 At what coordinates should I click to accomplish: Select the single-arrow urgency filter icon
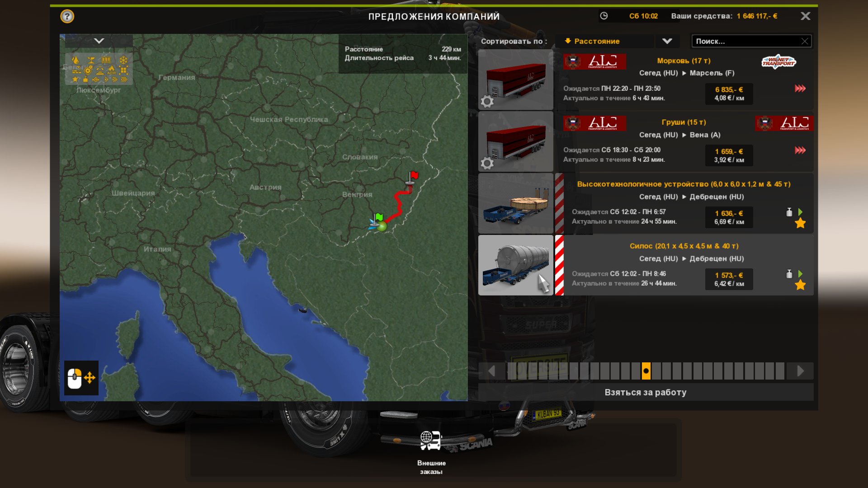coord(107,80)
